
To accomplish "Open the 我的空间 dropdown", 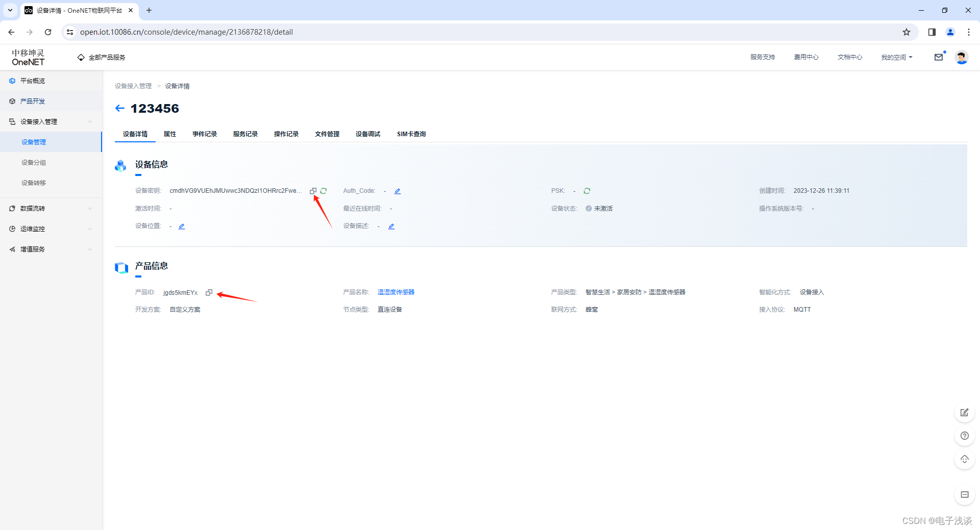I will tap(896, 57).
